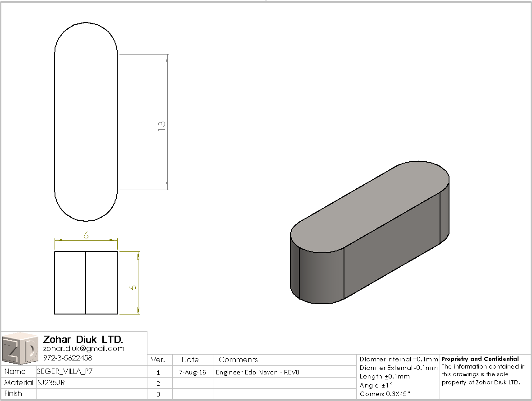Click the Zohar Diuk LTD. company title
The width and height of the screenshot is (532, 401).
(83, 339)
